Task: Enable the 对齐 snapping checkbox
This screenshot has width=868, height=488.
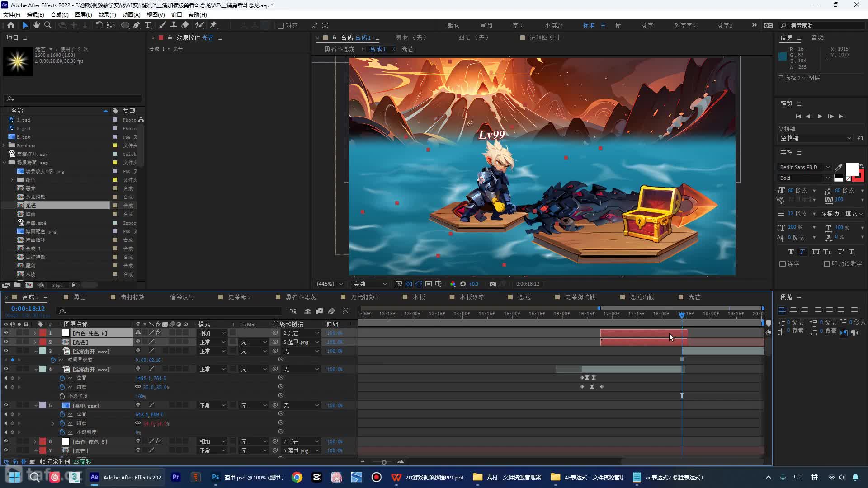Action: [281, 26]
